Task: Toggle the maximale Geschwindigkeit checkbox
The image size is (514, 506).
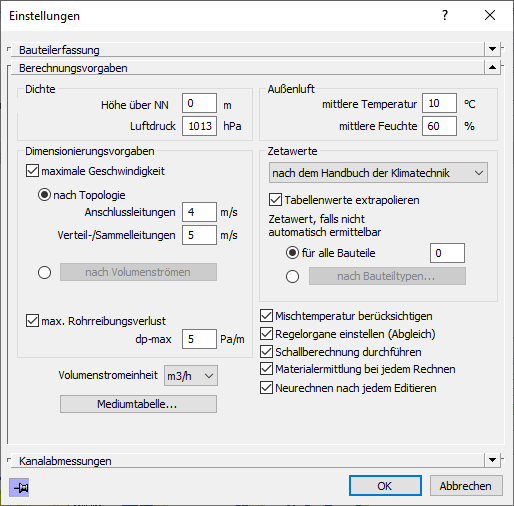Action: (32, 171)
